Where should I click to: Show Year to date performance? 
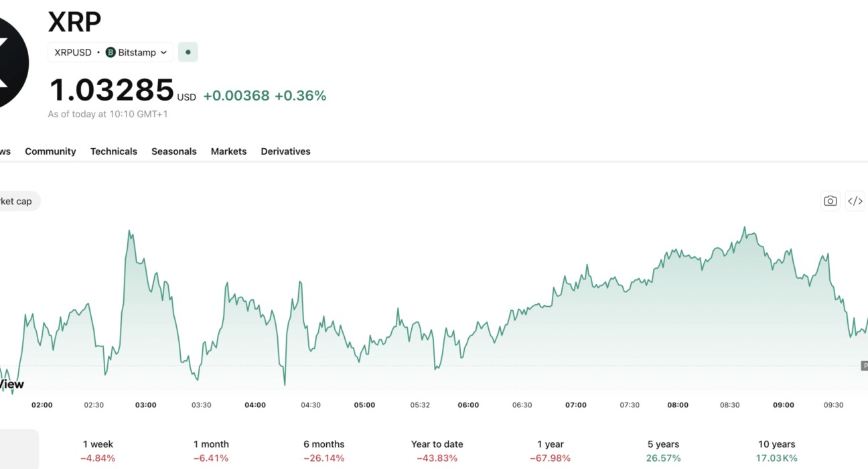(437, 451)
